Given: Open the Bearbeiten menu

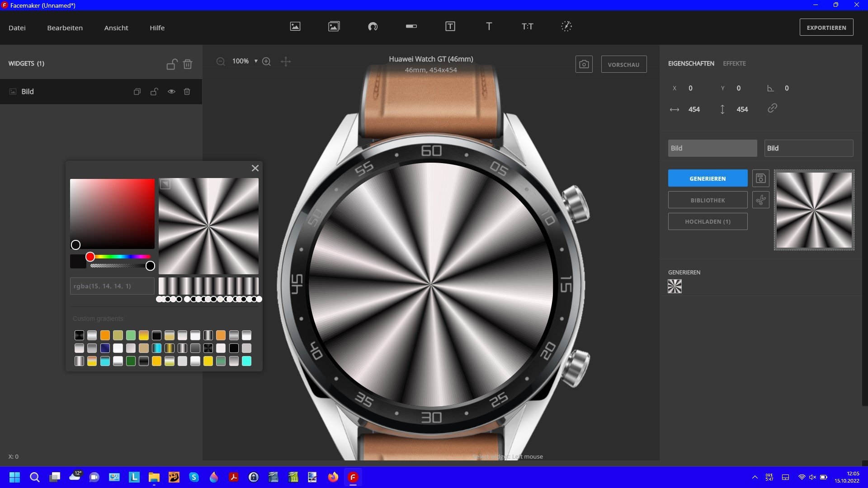Looking at the screenshot, I should [x=65, y=28].
